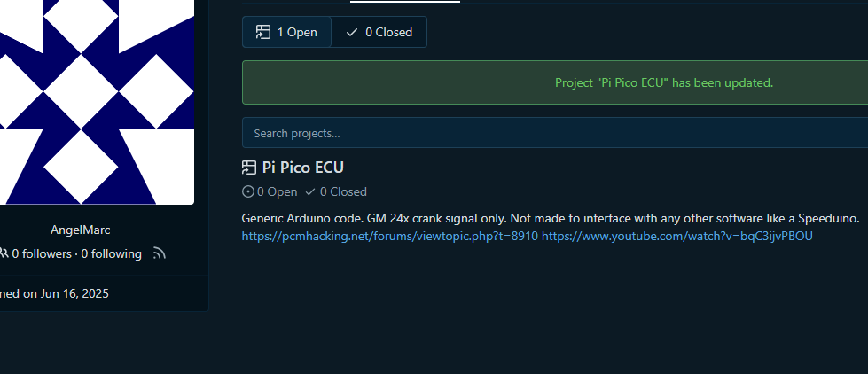Screen dimensions: 868x374
Task: Follow the YouTube watch link
Action: pos(677,237)
